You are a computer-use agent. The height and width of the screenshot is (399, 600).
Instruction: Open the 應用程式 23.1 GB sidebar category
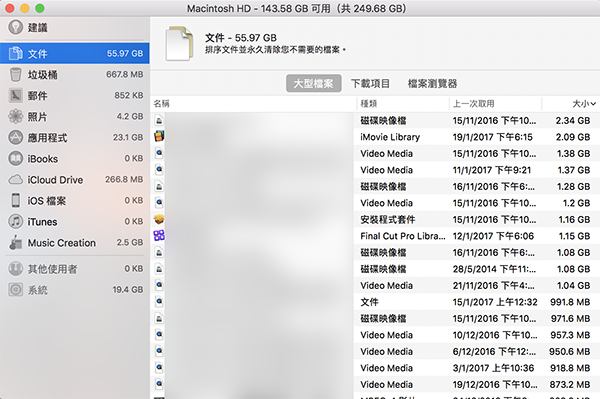[x=75, y=137]
